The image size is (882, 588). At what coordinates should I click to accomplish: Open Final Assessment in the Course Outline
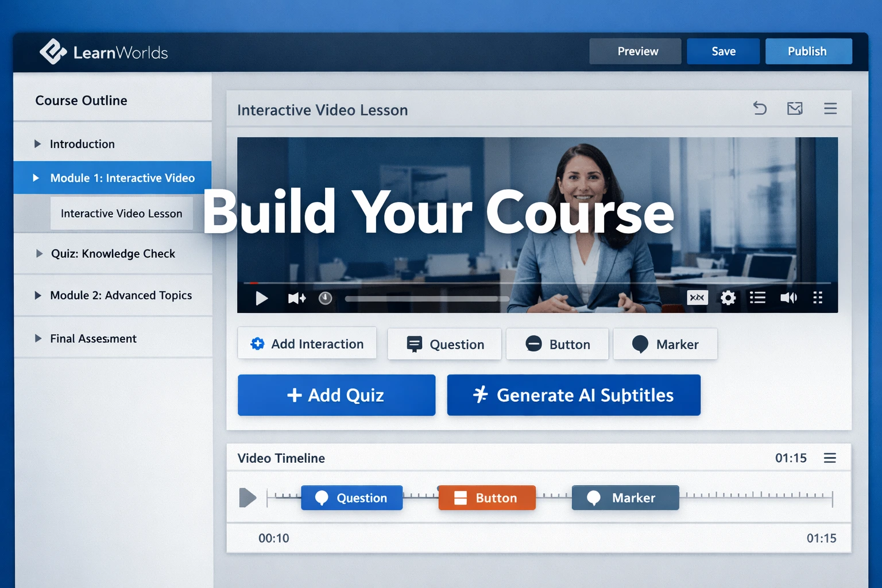[94, 339]
